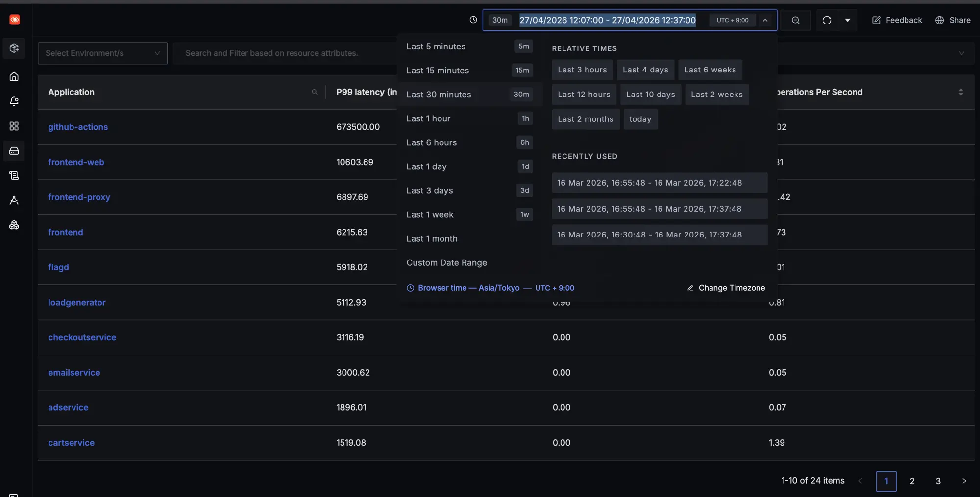This screenshot has height=497, width=980.
Task: Collapse the time range picker chevron
Action: pos(765,20)
